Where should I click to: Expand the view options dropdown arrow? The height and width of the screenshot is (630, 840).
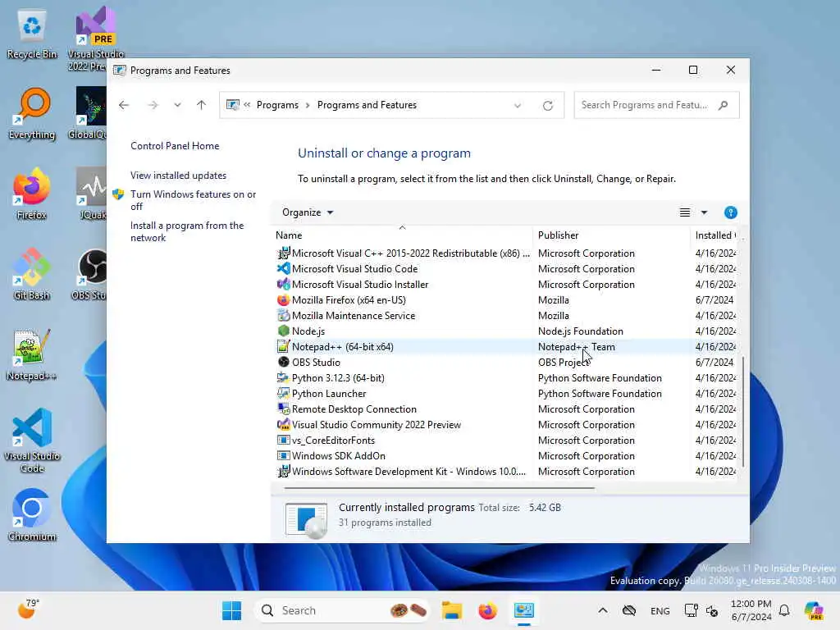(x=704, y=212)
